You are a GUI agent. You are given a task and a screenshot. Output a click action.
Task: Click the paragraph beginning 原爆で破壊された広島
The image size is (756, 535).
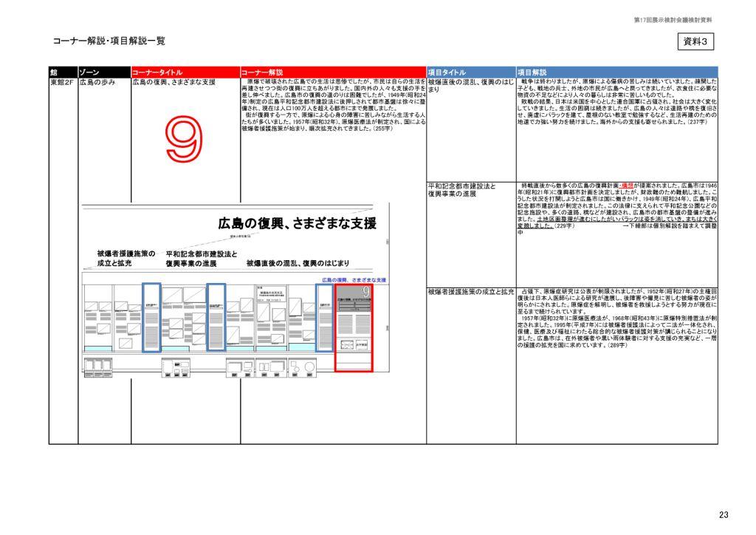point(333,105)
